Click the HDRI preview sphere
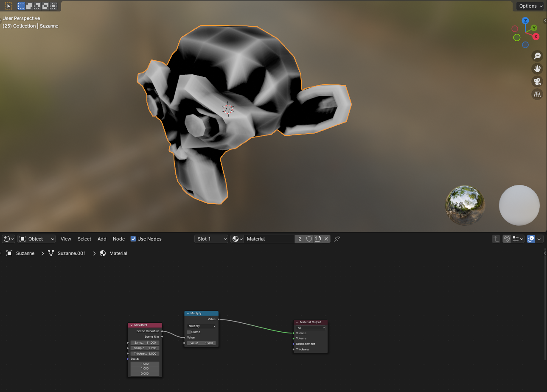The image size is (547, 392). [x=465, y=205]
